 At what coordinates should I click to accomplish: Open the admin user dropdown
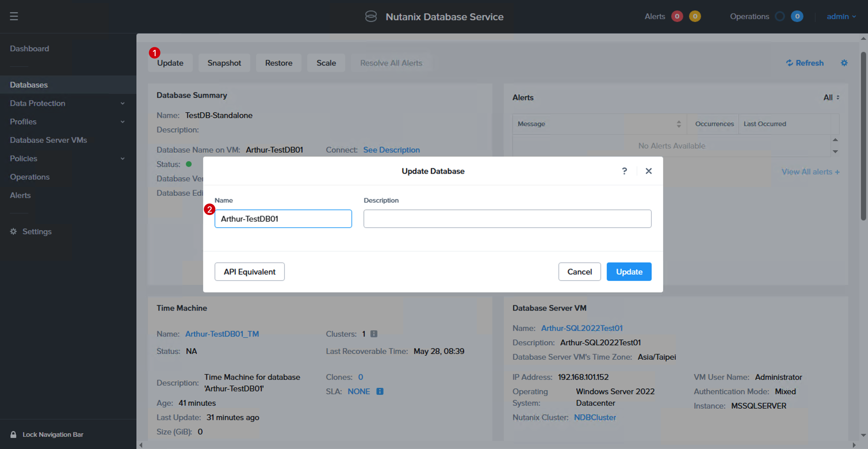(x=841, y=16)
